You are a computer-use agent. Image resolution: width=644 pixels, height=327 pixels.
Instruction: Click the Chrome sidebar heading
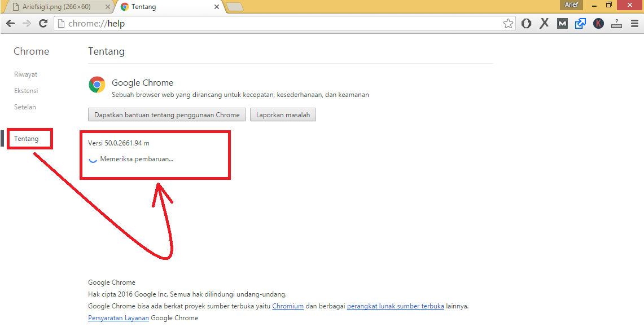[x=31, y=51]
